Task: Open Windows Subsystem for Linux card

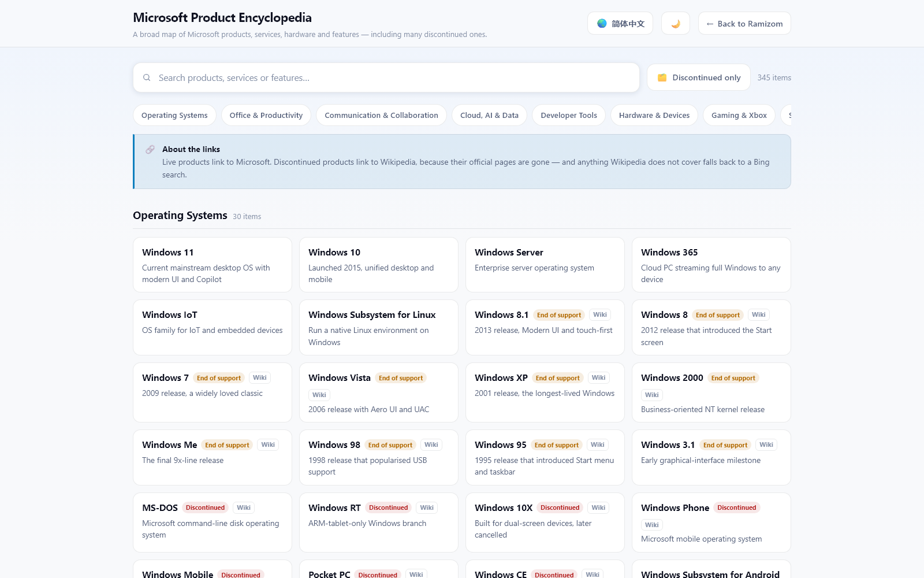Action: click(x=379, y=327)
